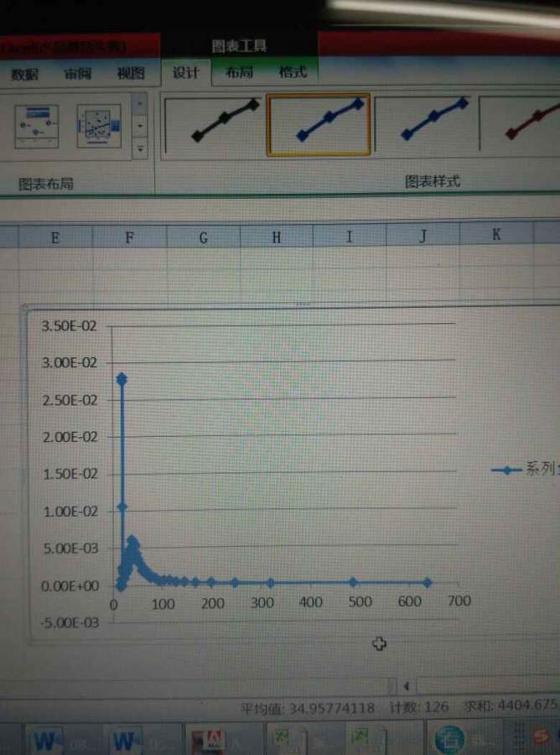Select column F header
Viewport: 560px width, 755px height.
click(129, 237)
